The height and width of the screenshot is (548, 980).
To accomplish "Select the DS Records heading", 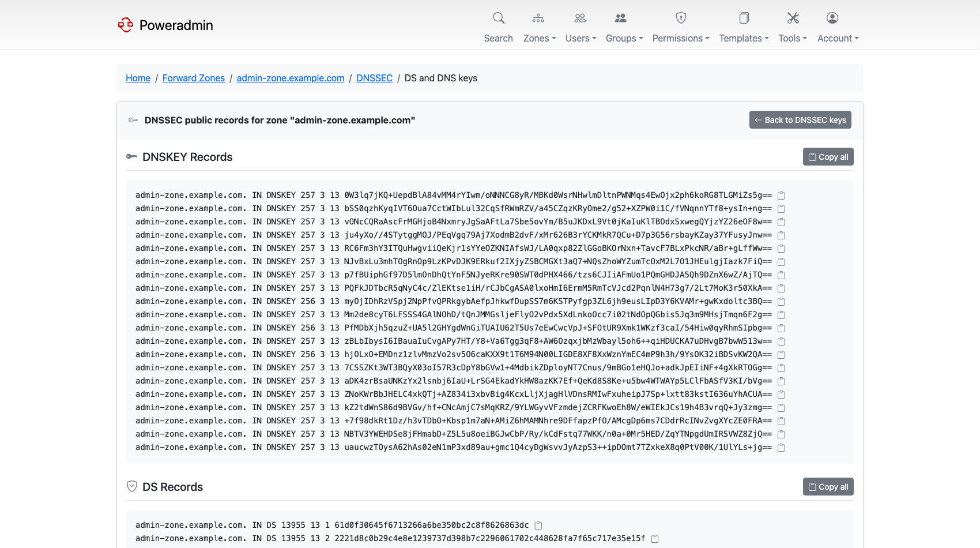I will coord(173,487).
